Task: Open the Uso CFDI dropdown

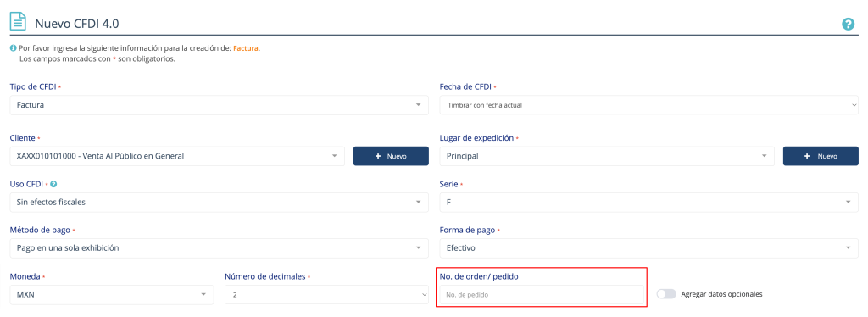Action: [x=220, y=203]
